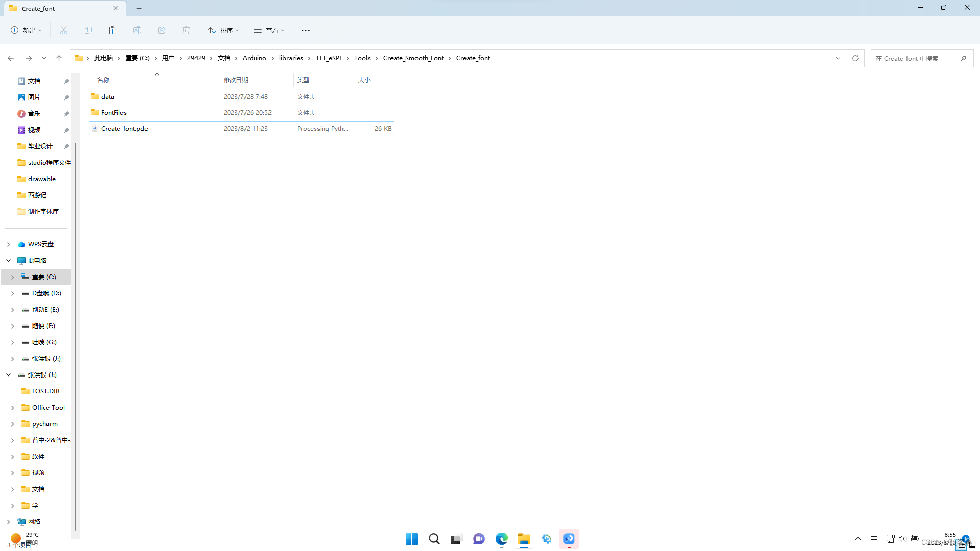Open Task View from the taskbar
Screen dimensions: 980x551
[456, 539]
